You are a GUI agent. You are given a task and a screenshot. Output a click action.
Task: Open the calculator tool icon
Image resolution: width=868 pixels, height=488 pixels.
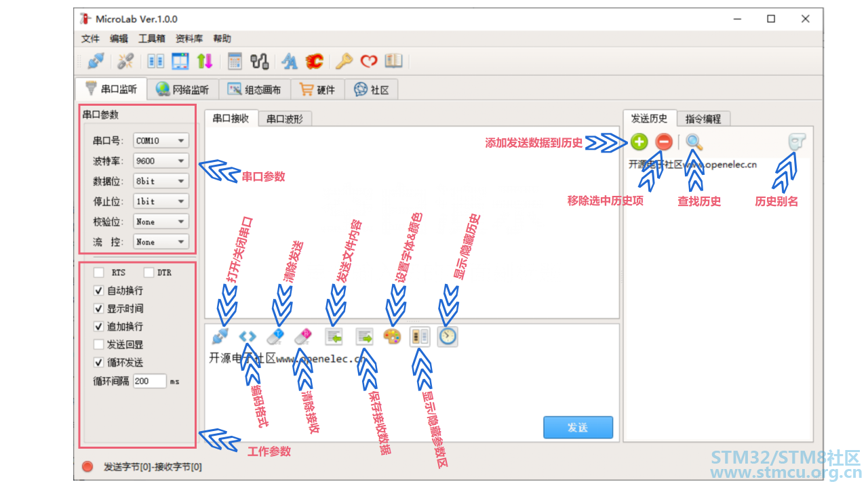click(235, 61)
